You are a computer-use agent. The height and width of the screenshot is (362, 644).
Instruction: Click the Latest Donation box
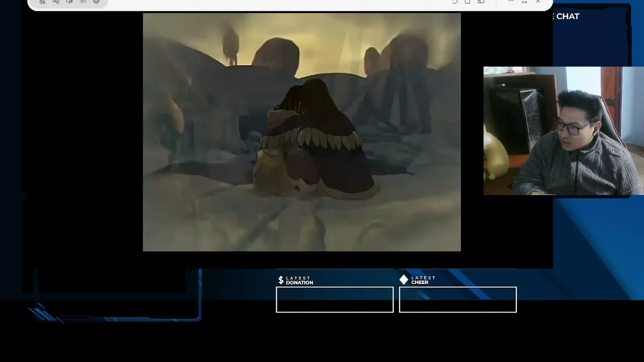[x=335, y=300]
